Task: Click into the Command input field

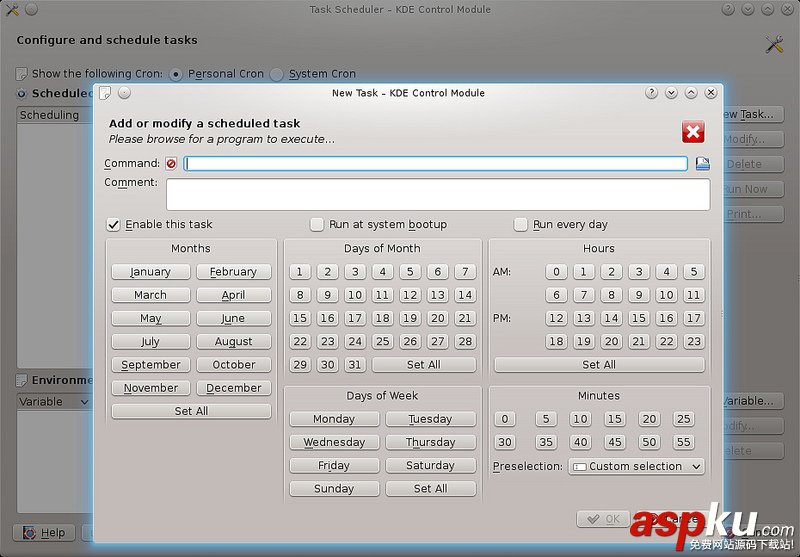Action: coord(436,163)
